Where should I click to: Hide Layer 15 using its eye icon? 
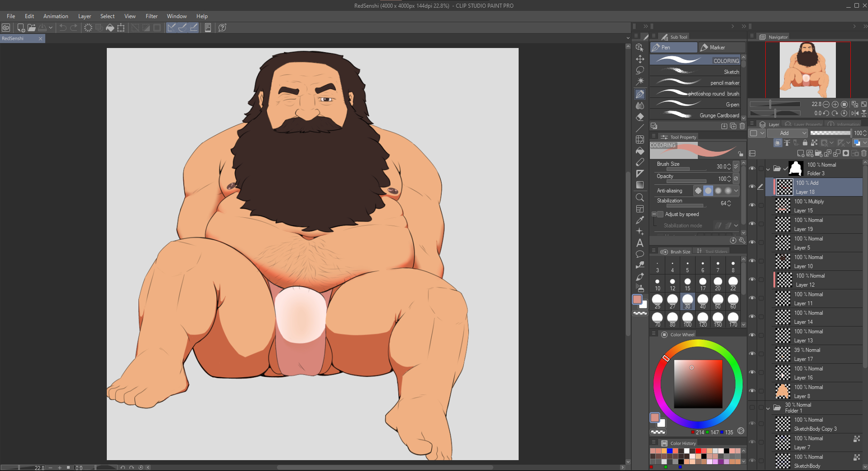click(x=752, y=205)
